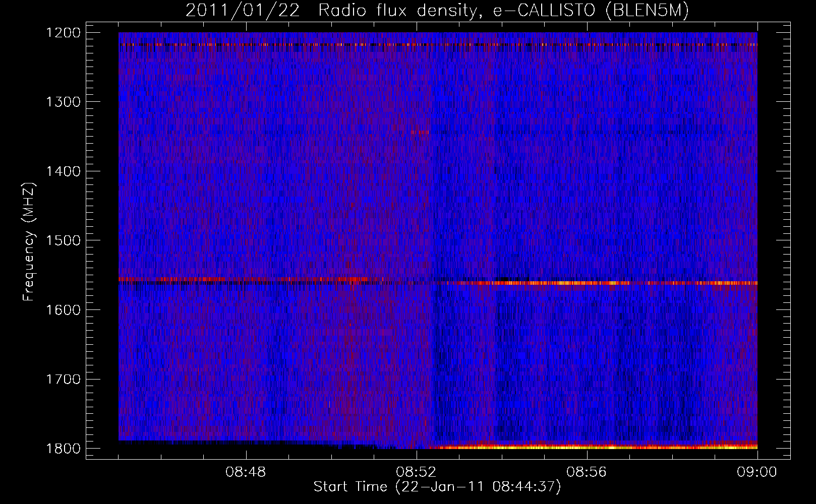
Task: Click the 'Start Time (22-Jan-11 08:44:37)' label
Action: 437,487
